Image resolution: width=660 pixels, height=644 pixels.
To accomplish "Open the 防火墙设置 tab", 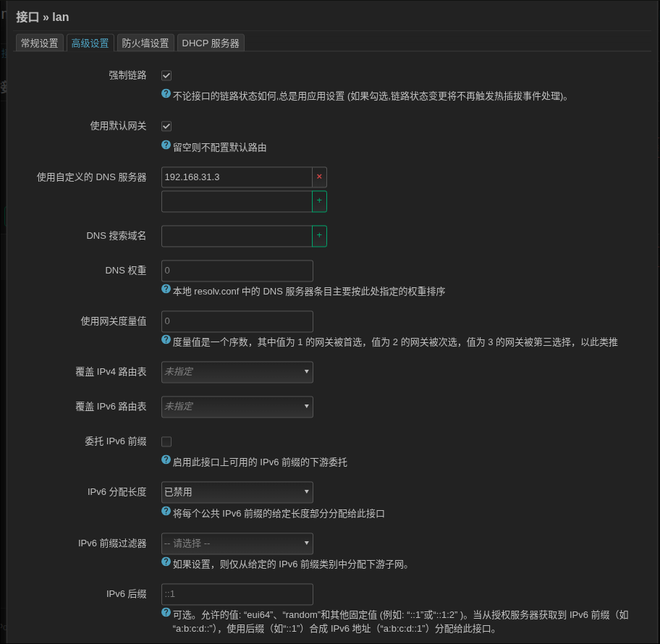I will click(x=145, y=43).
